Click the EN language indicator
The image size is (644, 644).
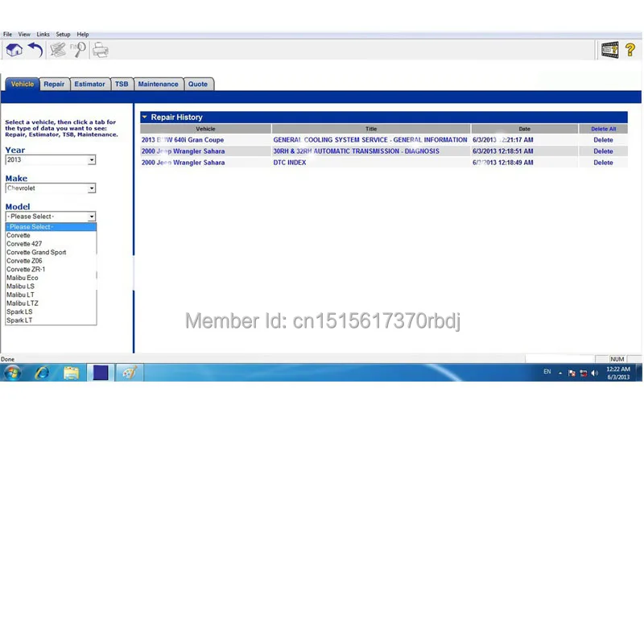click(547, 372)
